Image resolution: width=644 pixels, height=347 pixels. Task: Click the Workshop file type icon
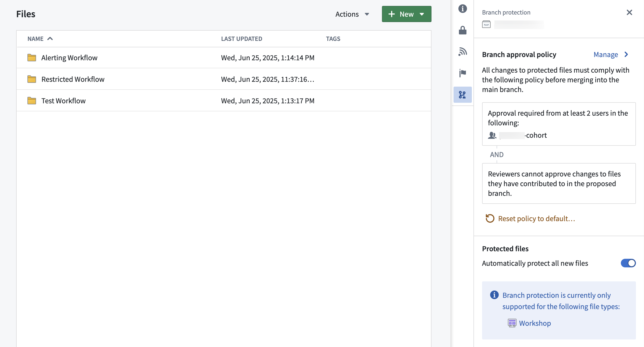512,323
